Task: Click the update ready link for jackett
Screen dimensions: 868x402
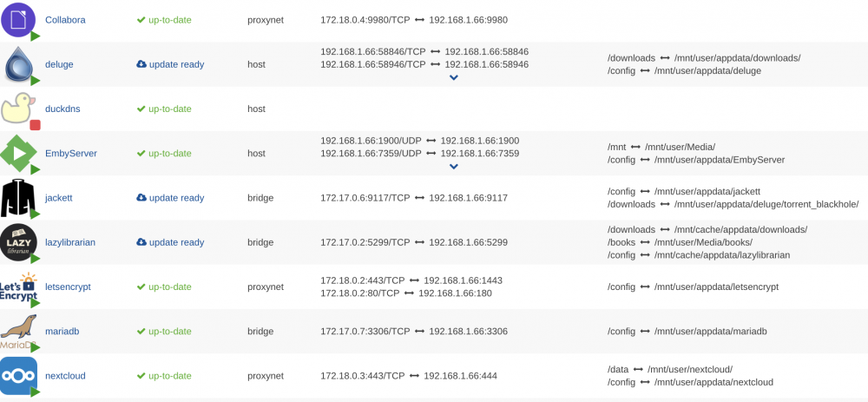Action: tap(170, 198)
